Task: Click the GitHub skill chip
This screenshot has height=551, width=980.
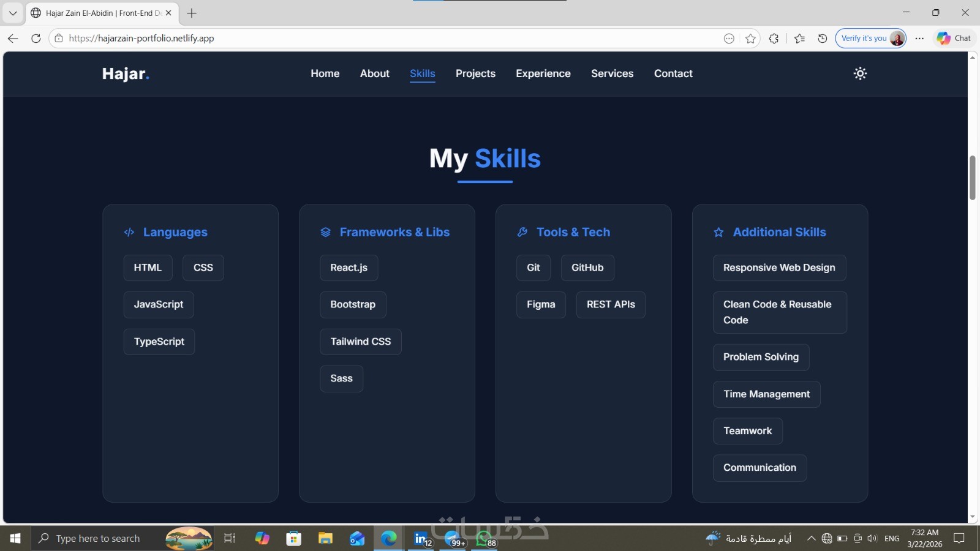Action: click(587, 268)
